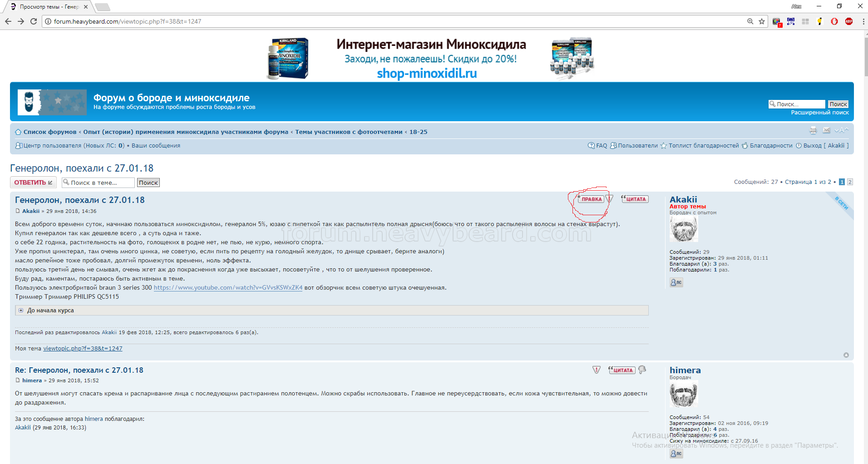Open the Благодарности link
The width and height of the screenshot is (868, 464).
click(771, 146)
